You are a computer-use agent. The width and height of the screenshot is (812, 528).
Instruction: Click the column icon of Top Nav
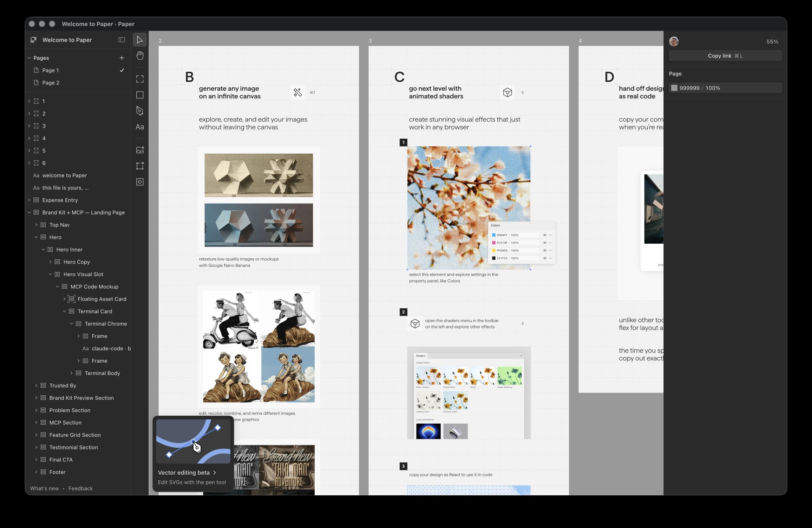click(43, 225)
